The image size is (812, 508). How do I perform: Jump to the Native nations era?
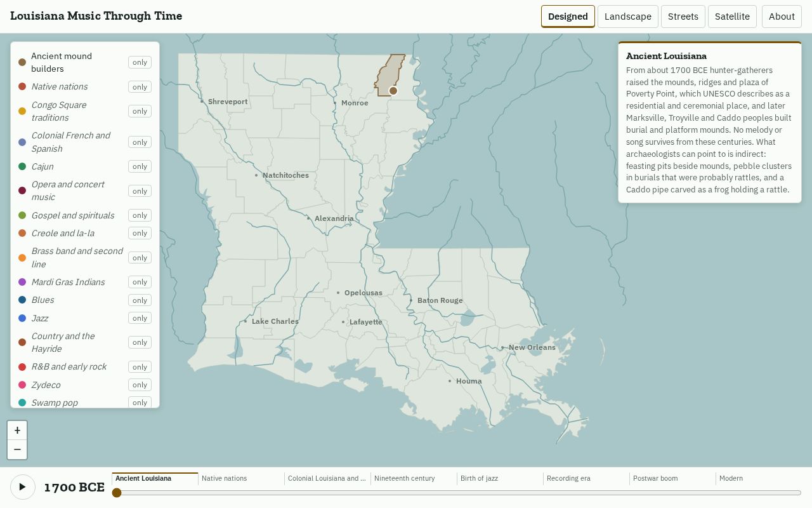pyautogui.click(x=241, y=479)
